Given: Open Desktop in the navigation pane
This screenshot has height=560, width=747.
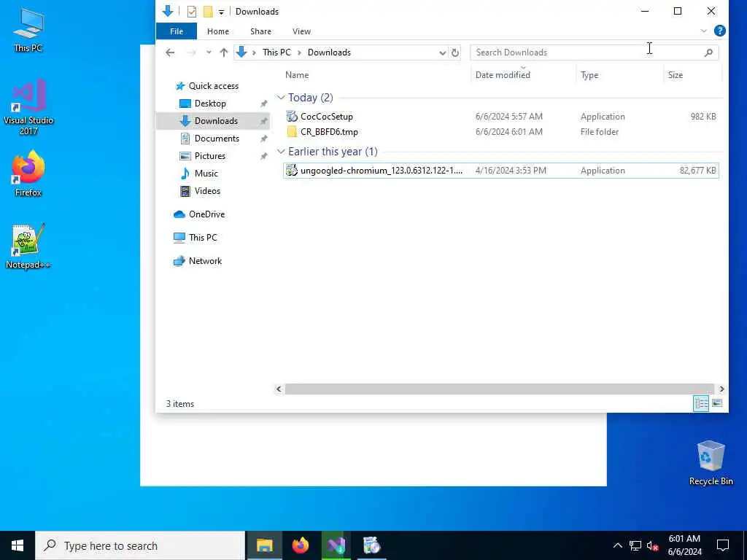Looking at the screenshot, I should [210, 104].
